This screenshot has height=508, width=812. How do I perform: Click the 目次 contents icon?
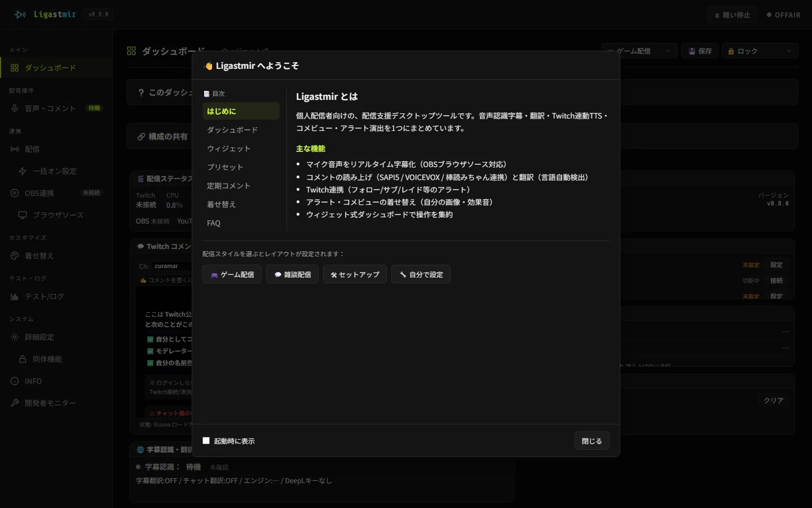206,94
